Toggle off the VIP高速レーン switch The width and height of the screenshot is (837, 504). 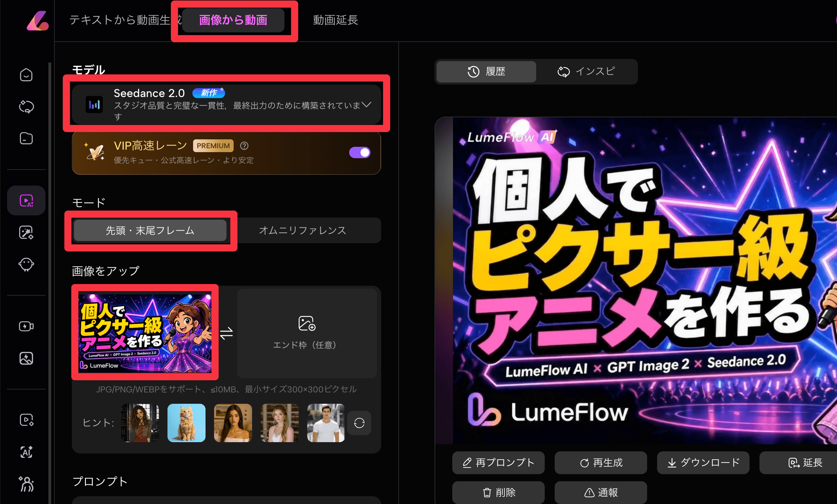tap(360, 152)
